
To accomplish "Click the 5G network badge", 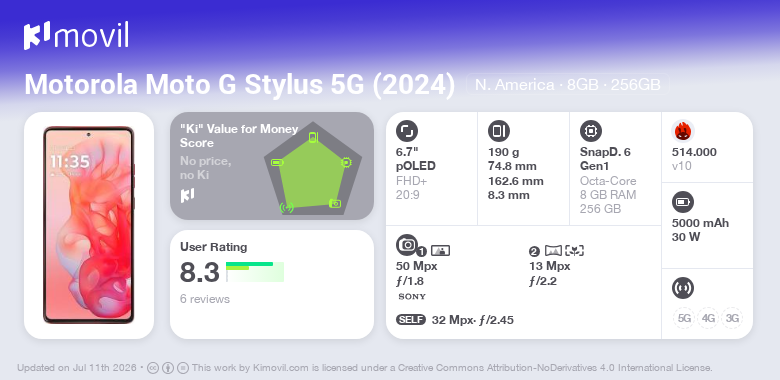I will tap(684, 318).
